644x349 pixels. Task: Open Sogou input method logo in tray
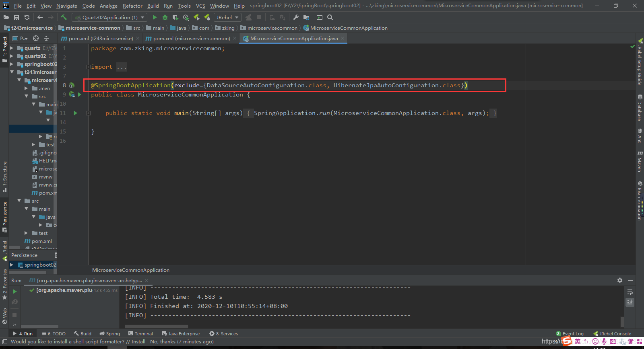[567, 341]
